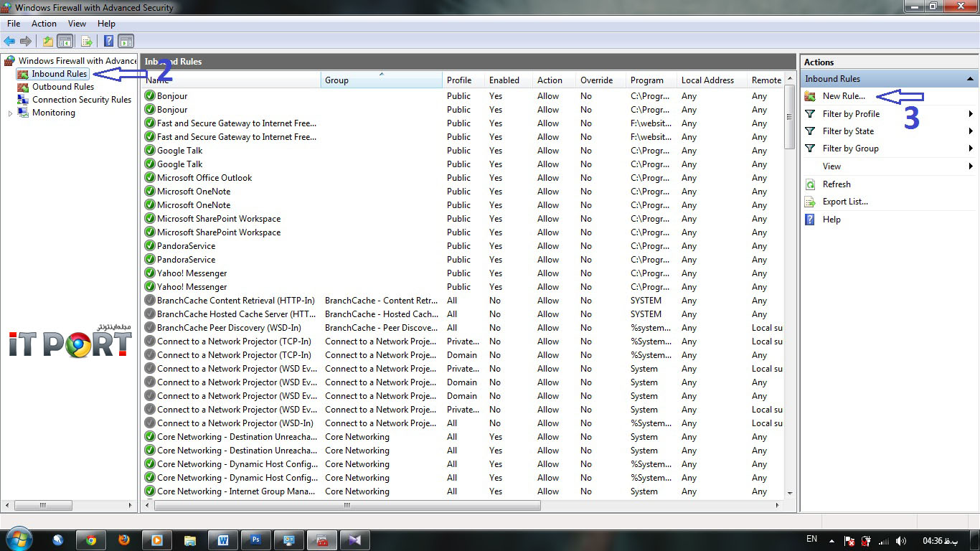Click Export List... in Actions pane
The image size is (980, 551).
coord(845,202)
